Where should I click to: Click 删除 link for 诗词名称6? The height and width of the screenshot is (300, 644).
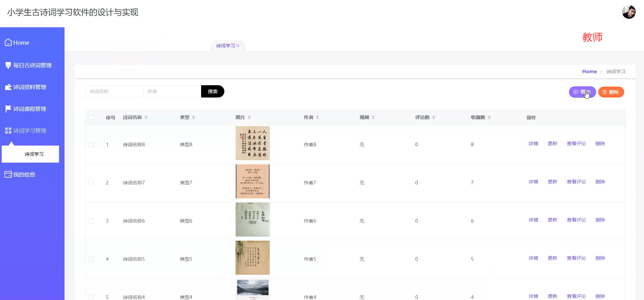pos(600,220)
